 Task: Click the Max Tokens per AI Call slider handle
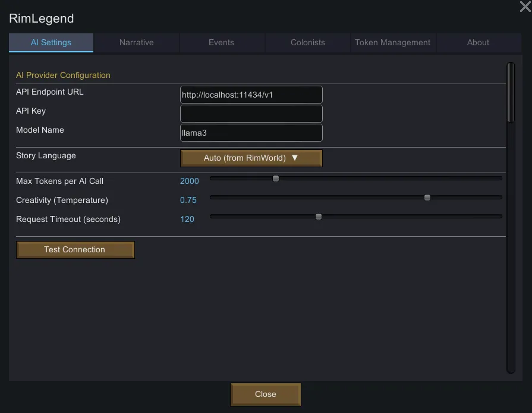276,179
